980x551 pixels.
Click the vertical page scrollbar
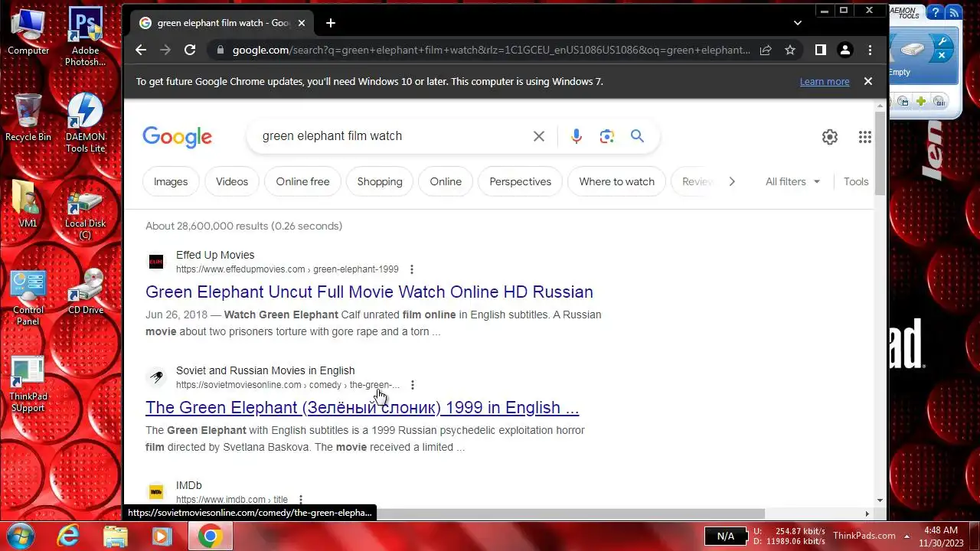click(x=880, y=153)
